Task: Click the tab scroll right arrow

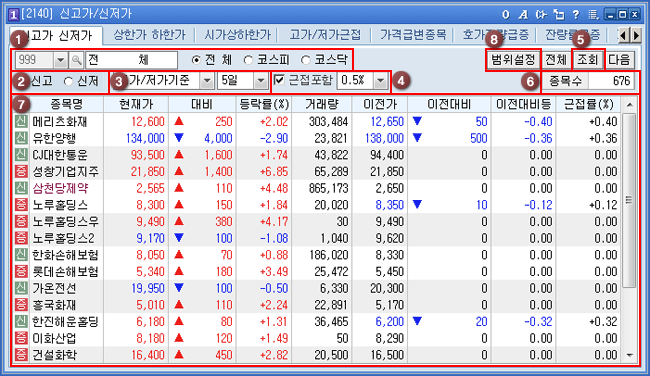Action: coord(636,36)
